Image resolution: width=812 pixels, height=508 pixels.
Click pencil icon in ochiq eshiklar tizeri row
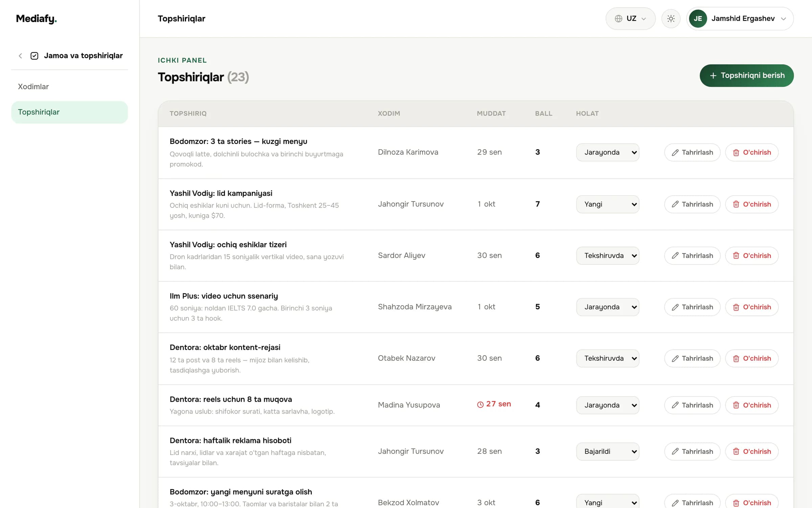(x=675, y=256)
